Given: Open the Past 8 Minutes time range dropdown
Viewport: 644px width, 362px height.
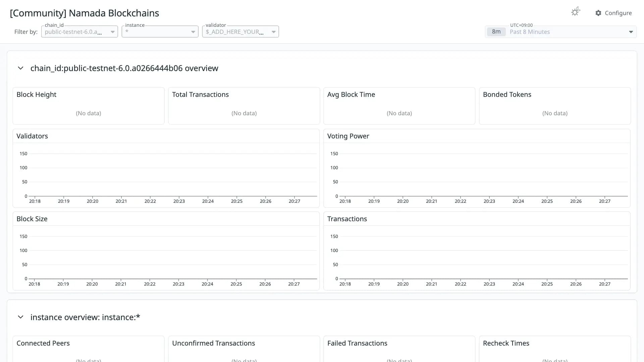Looking at the screenshot, I should coord(561,32).
